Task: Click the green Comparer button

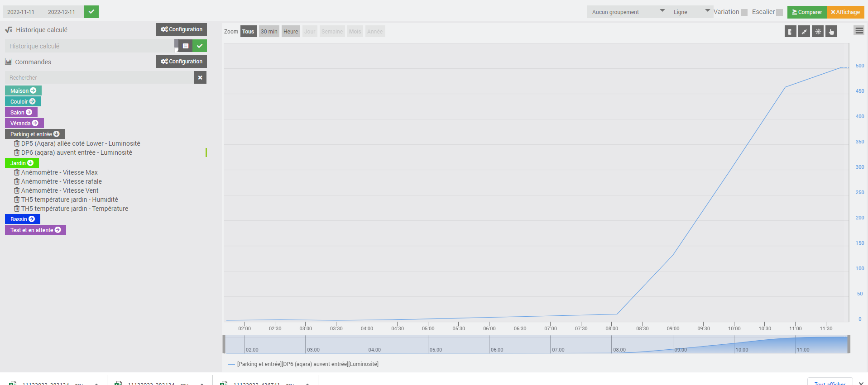Action: point(807,12)
